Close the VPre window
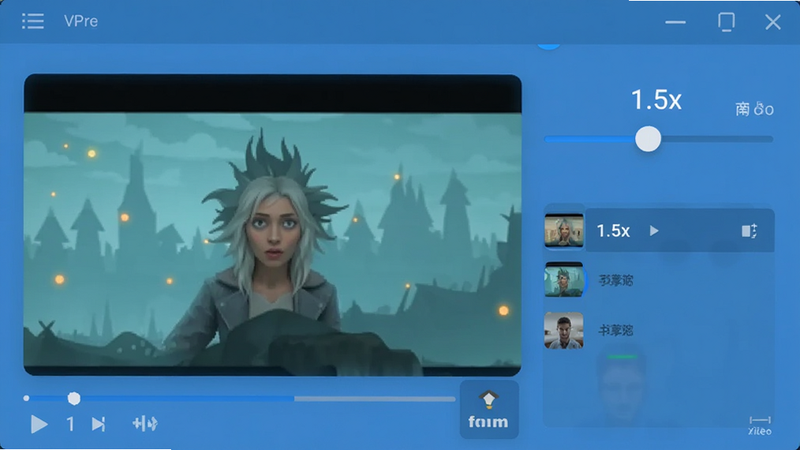This screenshot has height=450, width=800. (773, 22)
